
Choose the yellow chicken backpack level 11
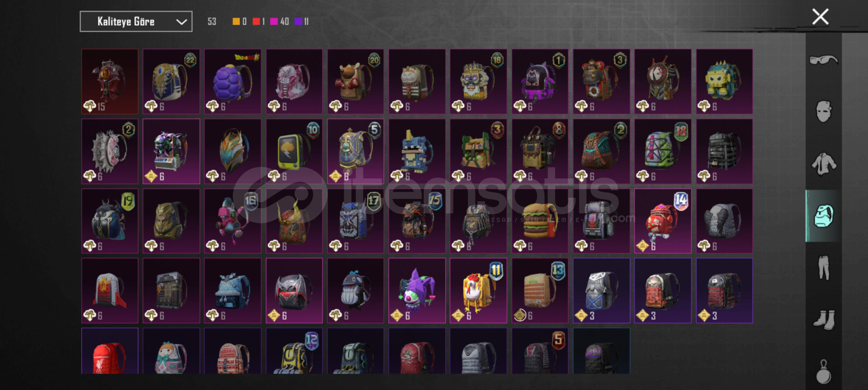pyautogui.click(x=478, y=290)
